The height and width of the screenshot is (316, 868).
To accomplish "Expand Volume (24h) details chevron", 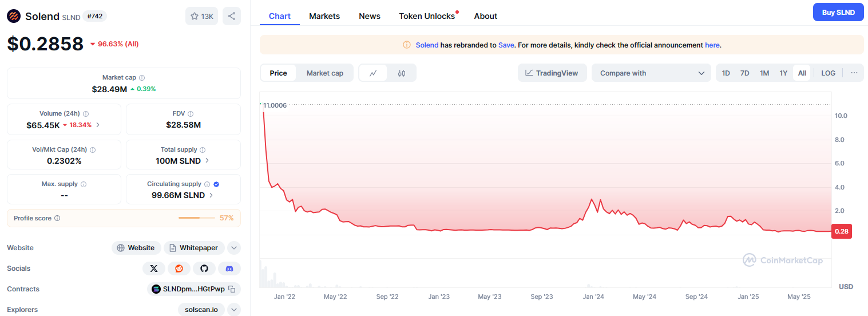I will 98,125.
